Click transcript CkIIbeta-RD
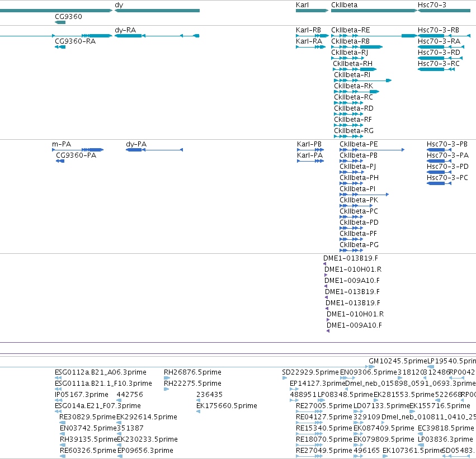This screenshot has width=476, height=459. point(354,108)
